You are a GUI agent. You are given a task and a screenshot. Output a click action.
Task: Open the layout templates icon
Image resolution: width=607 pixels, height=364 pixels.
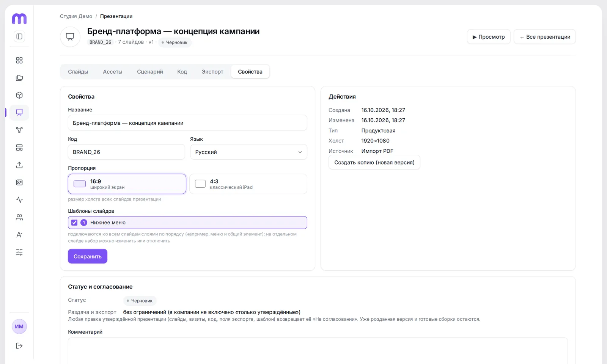coord(19,147)
